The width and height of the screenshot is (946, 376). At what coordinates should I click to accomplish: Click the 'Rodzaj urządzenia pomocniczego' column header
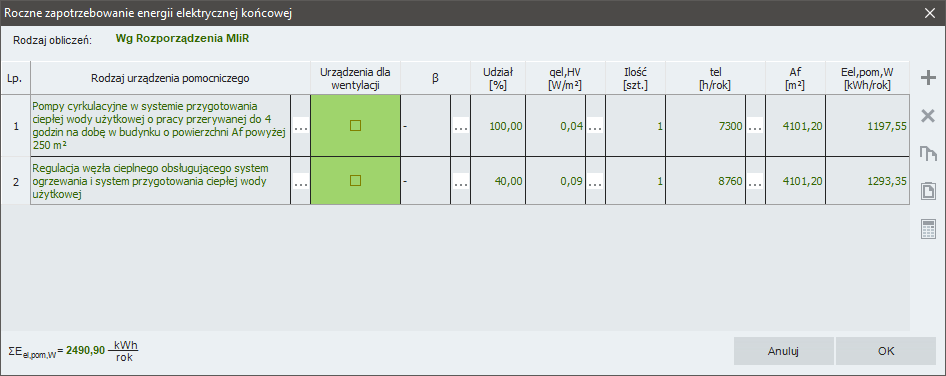pos(171,78)
